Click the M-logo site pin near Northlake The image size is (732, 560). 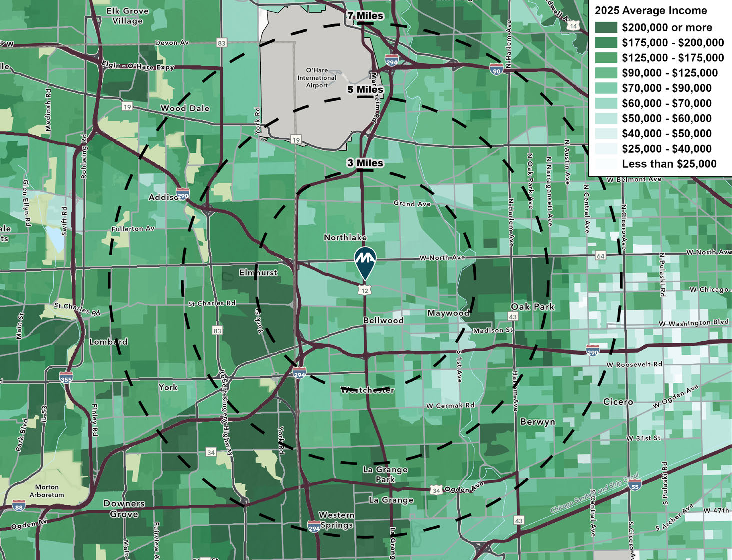(x=365, y=263)
